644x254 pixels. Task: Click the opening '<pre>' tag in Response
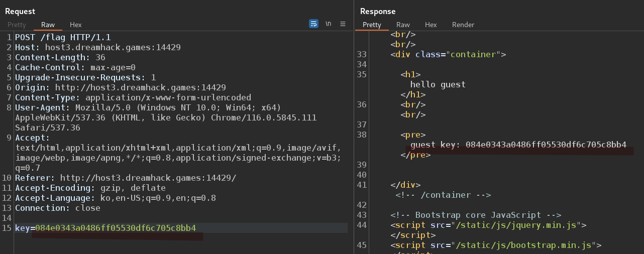click(413, 135)
